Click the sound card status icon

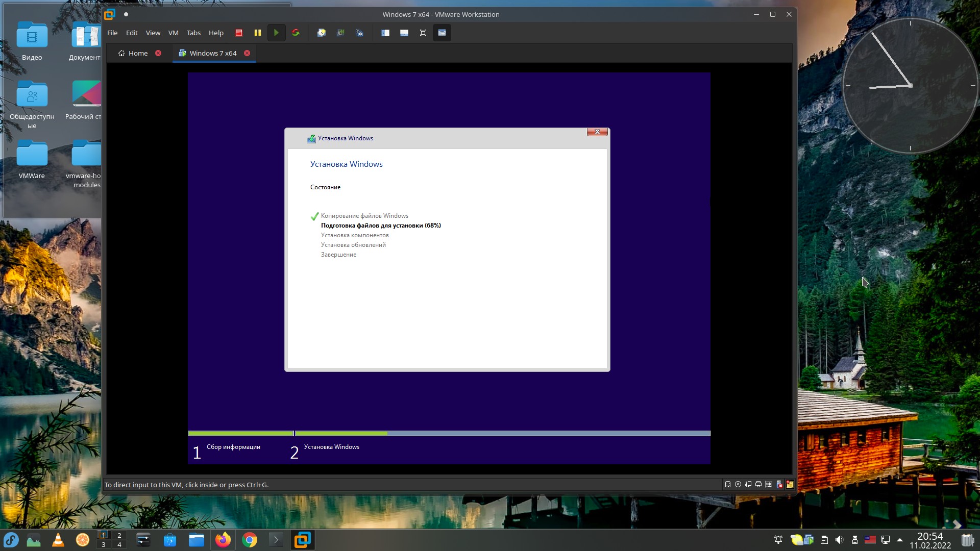(x=769, y=485)
